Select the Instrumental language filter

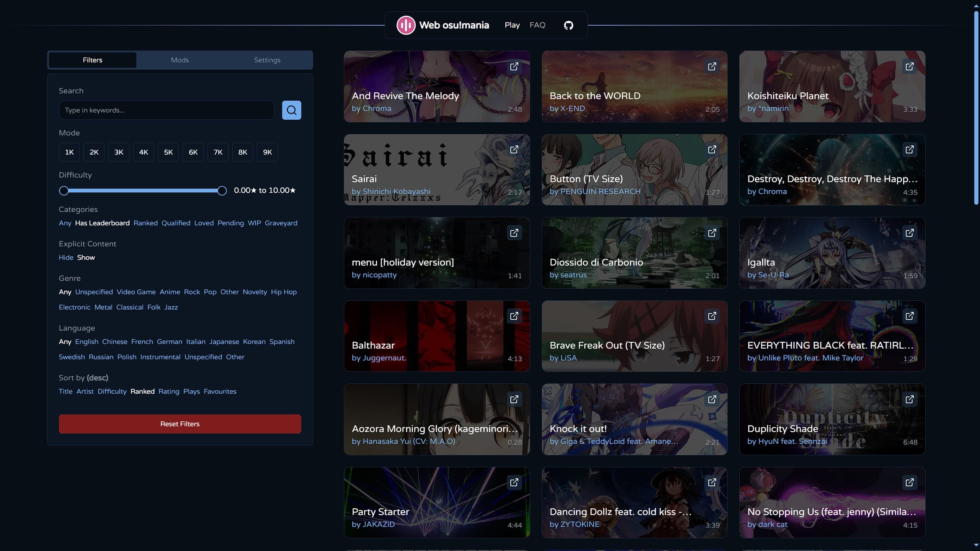coord(160,357)
